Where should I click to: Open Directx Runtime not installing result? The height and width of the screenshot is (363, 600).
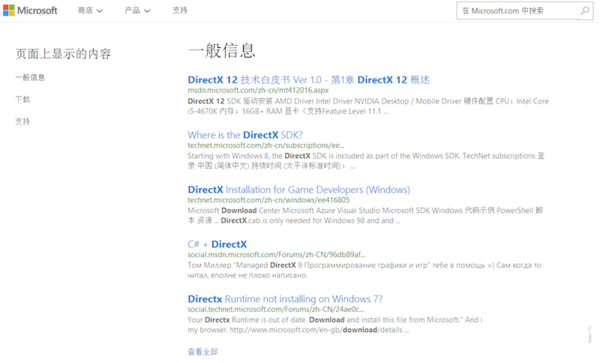(285, 299)
